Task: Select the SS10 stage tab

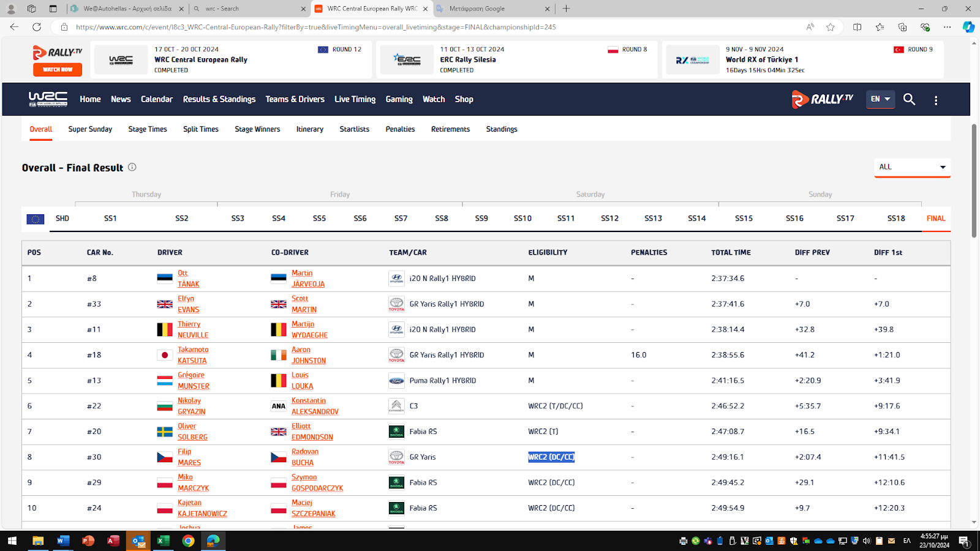Action: click(x=522, y=219)
